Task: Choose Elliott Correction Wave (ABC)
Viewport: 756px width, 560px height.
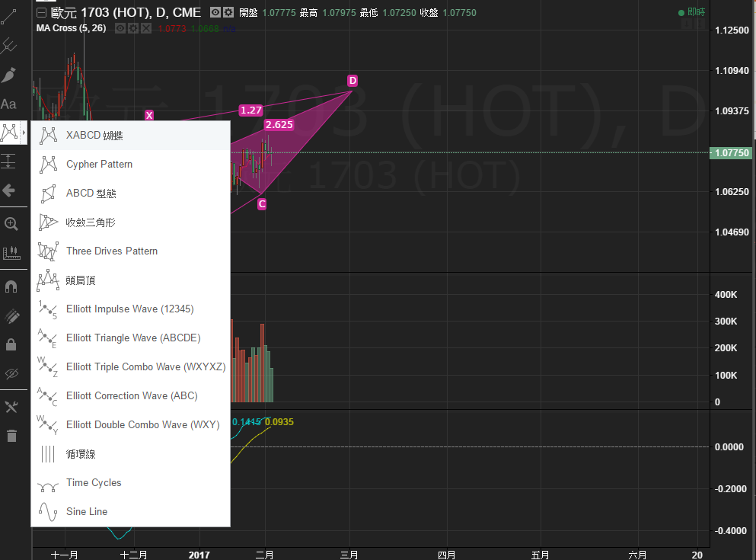Action: 131,396
